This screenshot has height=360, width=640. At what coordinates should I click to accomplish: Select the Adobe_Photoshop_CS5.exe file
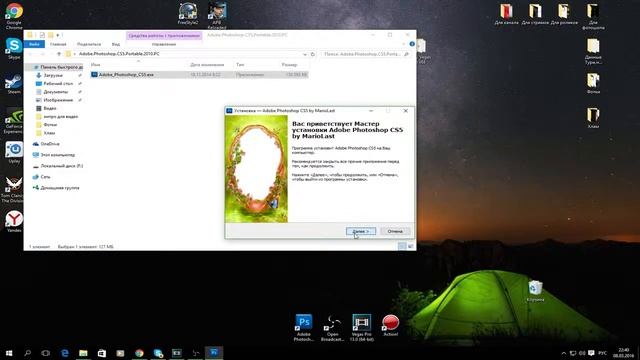click(x=199, y=75)
